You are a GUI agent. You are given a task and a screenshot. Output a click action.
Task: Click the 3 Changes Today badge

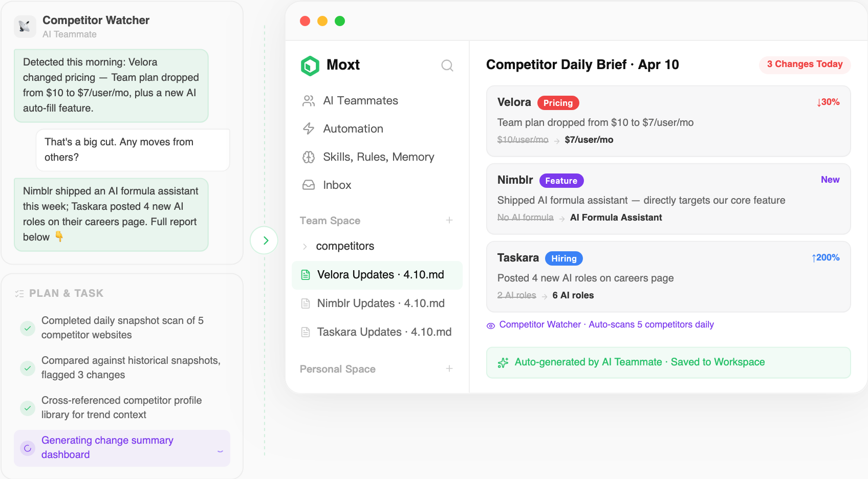tap(804, 64)
